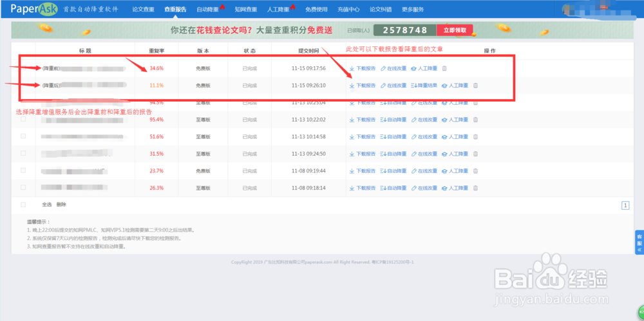Image resolution: width=644 pixels, height=321 pixels.
Task: Tick the checkbox of the 51.6% row
Action: 23,136
